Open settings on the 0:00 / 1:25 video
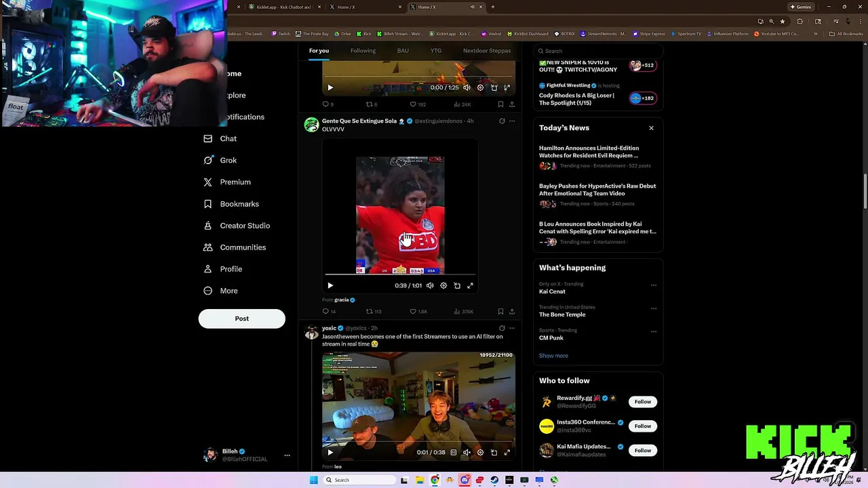The image size is (868, 488). coord(480,87)
